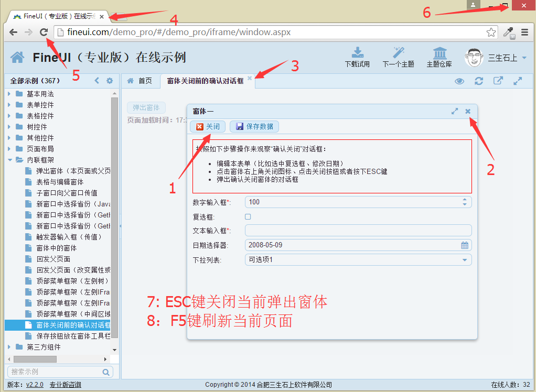
Task: Expand the 第三方组件 tree folder
Action: (9, 347)
